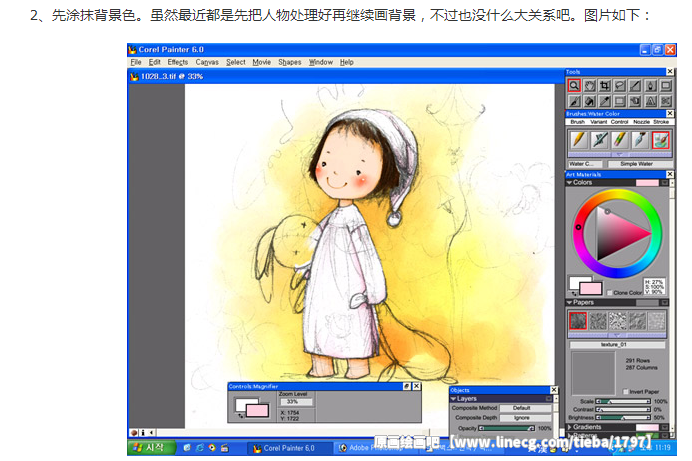
Task: Choose the crossed-out eraser brush category
Action: pos(599,140)
